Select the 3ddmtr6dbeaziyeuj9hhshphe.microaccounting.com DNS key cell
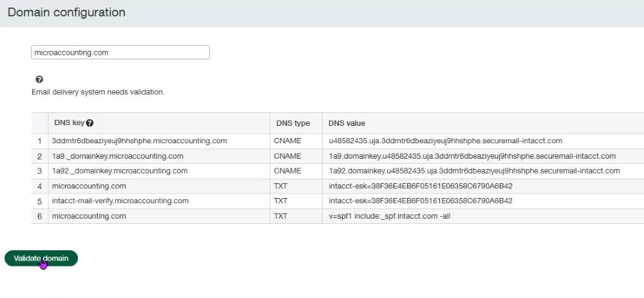 point(139,141)
